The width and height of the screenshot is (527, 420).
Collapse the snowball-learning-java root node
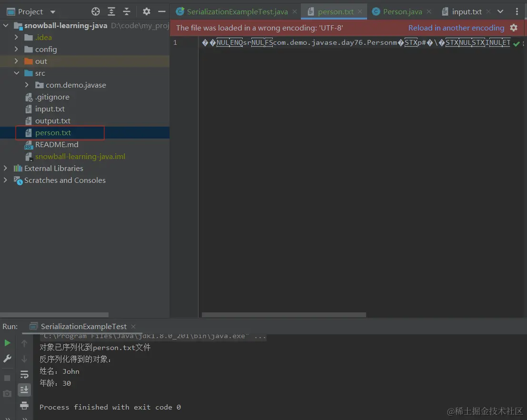(6, 25)
